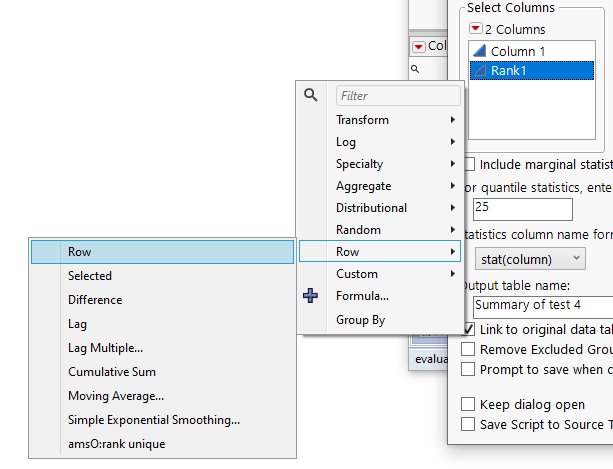The image size is (613, 469).
Task: Select Moving Average... menu entry
Action: point(116,396)
